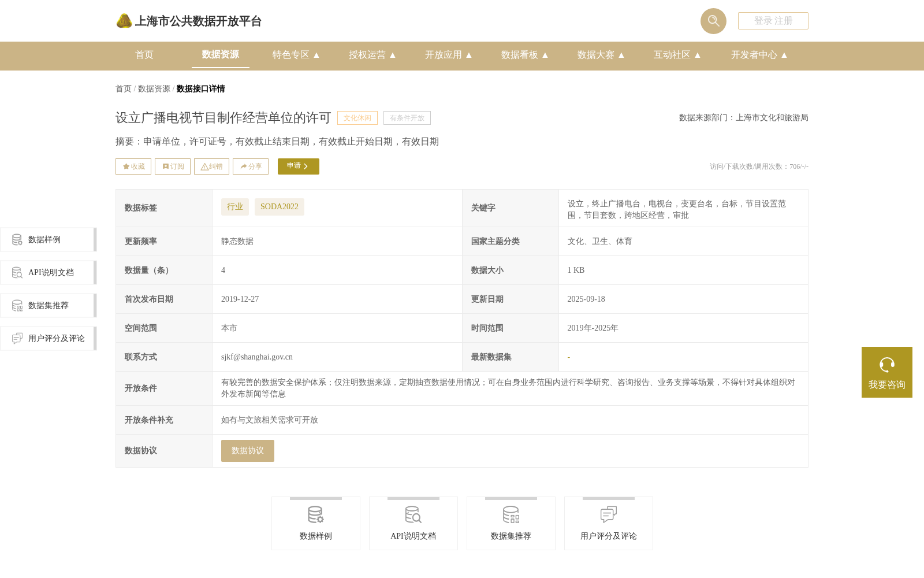This screenshot has height=578, width=924.
Task: Click the Shanghai platform logo icon
Action: click(x=124, y=21)
